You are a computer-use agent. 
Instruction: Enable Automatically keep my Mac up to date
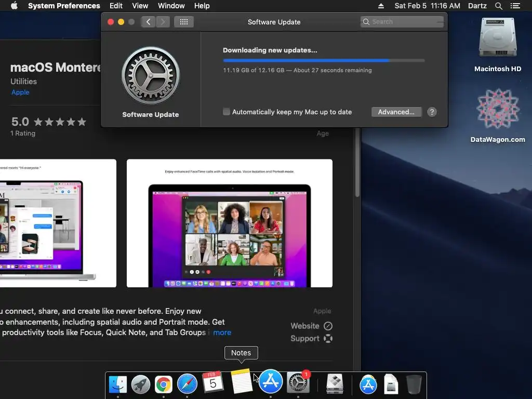click(227, 112)
